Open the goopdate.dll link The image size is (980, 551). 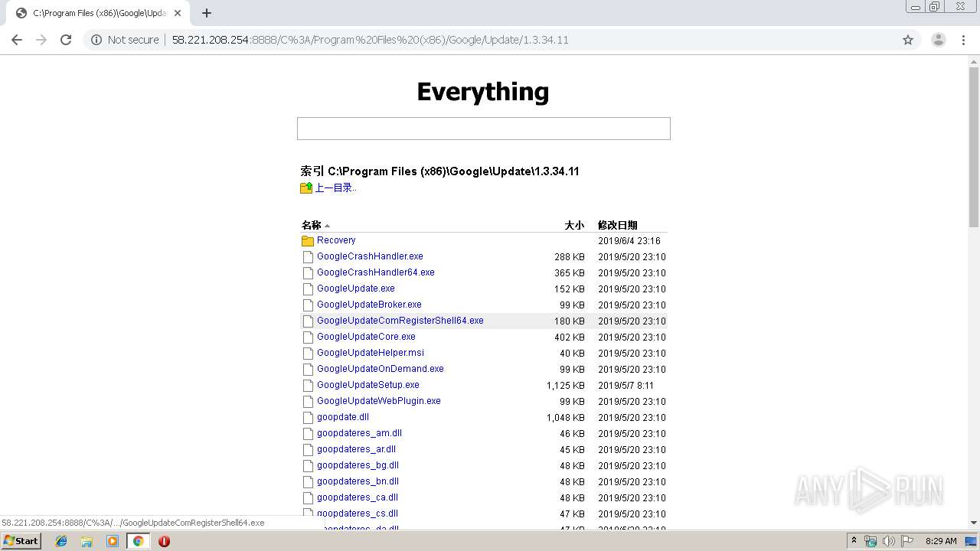[343, 417]
